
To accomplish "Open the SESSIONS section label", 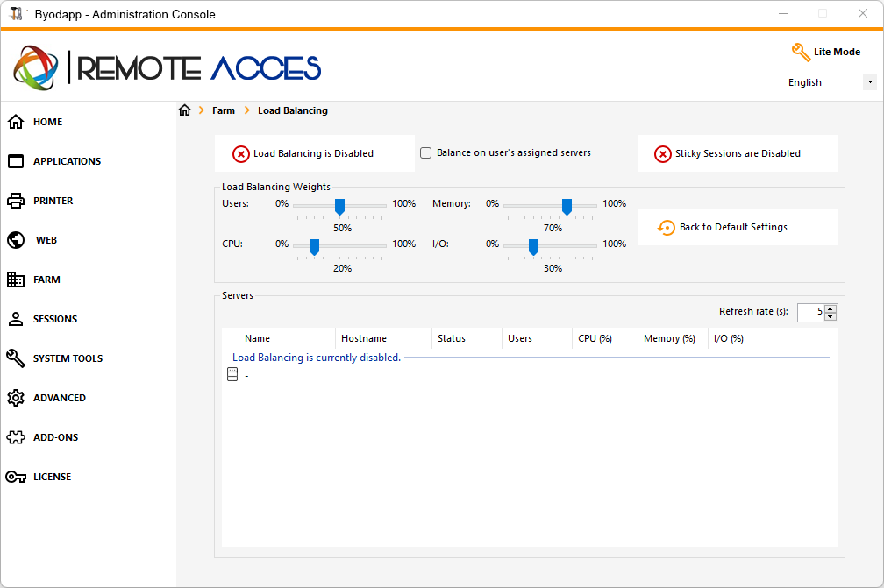I will coord(55,319).
